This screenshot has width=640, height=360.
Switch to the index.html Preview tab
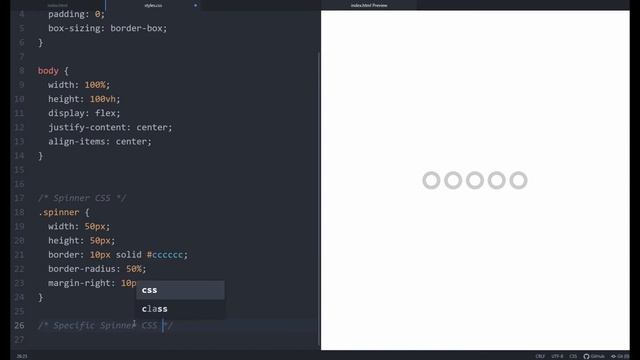pos(369,5)
